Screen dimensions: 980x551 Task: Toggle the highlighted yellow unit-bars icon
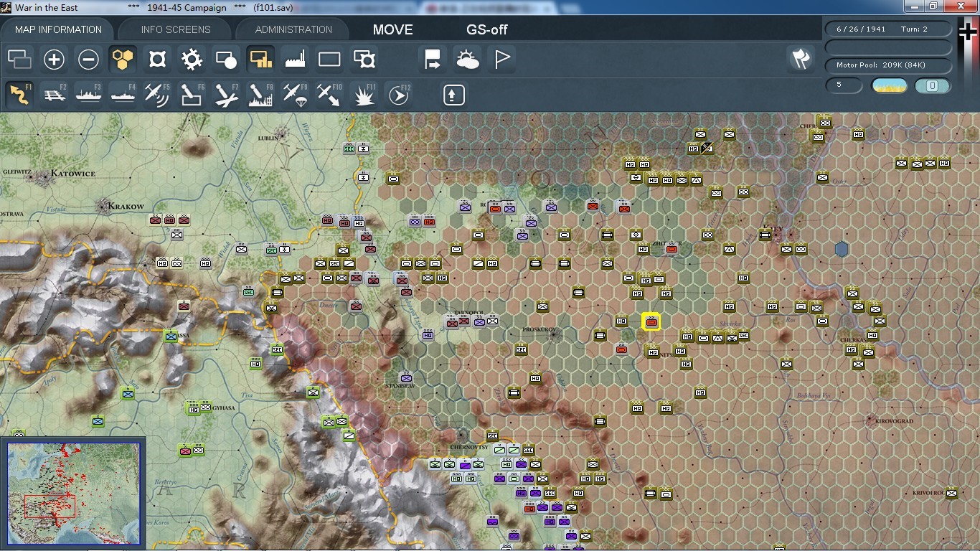tap(260, 59)
